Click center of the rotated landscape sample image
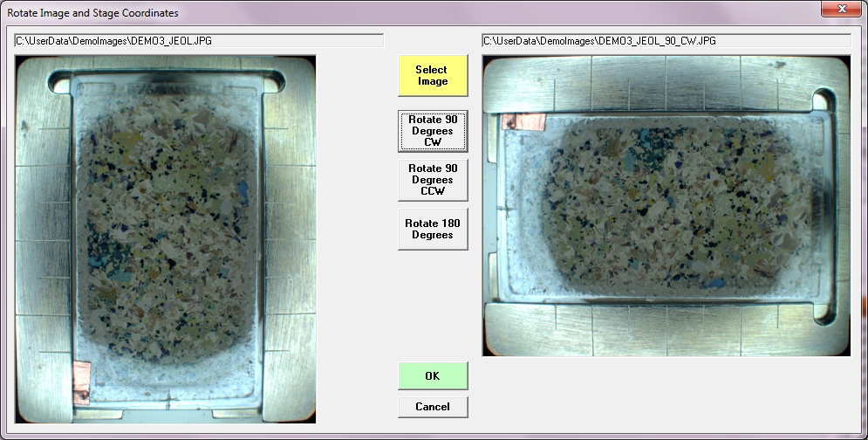This screenshot has width=868, height=440. tap(666, 206)
